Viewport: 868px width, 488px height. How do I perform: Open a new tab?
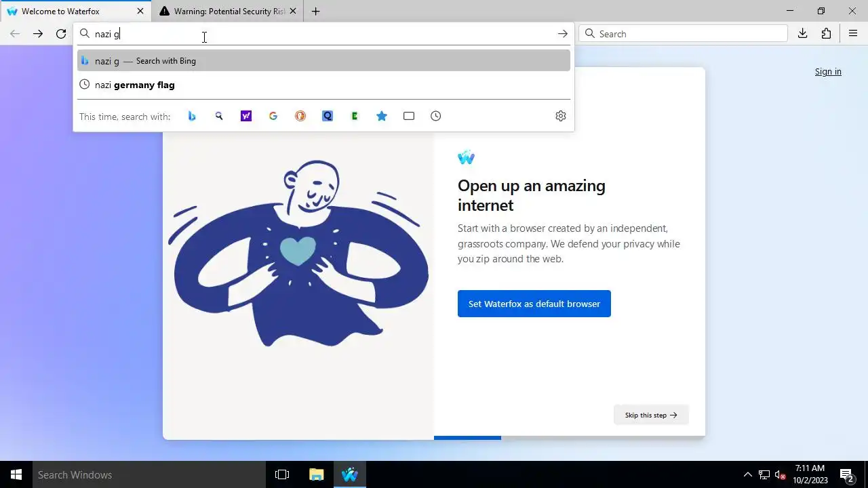click(x=316, y=12)
